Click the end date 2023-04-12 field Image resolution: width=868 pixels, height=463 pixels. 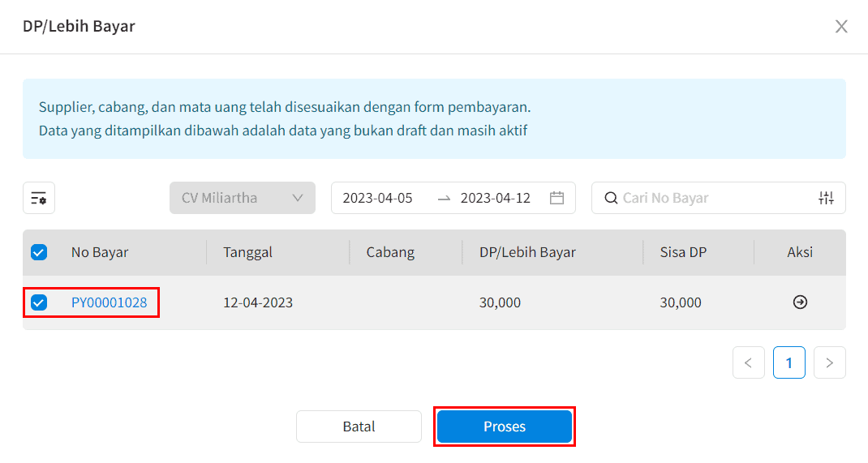click(x=496, y=198)
